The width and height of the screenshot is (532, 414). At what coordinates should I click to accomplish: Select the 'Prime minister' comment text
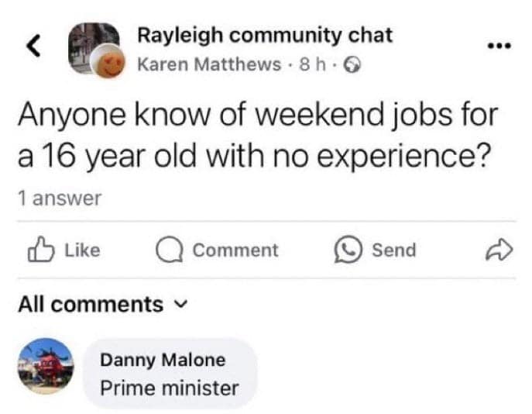coord(170,388)
